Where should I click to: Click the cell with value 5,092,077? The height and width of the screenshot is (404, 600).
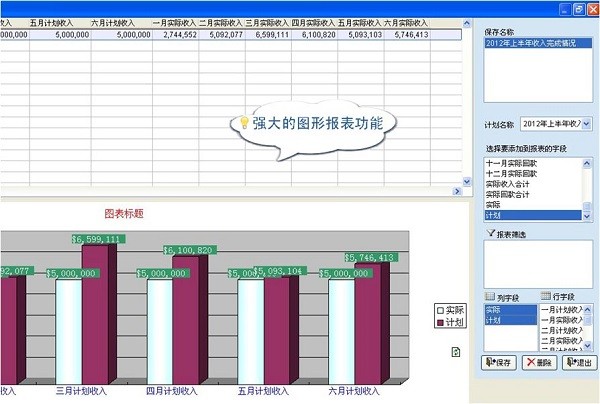222,35
